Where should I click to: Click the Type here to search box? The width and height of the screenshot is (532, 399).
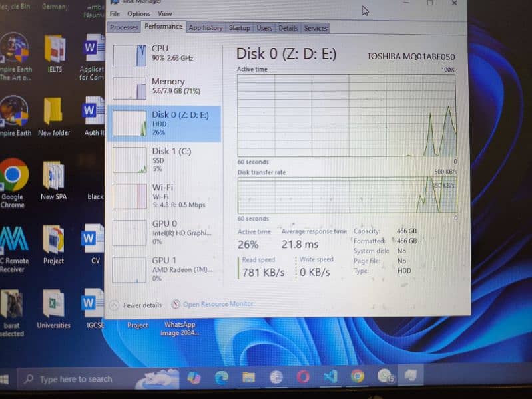click(x=75, y=379)
